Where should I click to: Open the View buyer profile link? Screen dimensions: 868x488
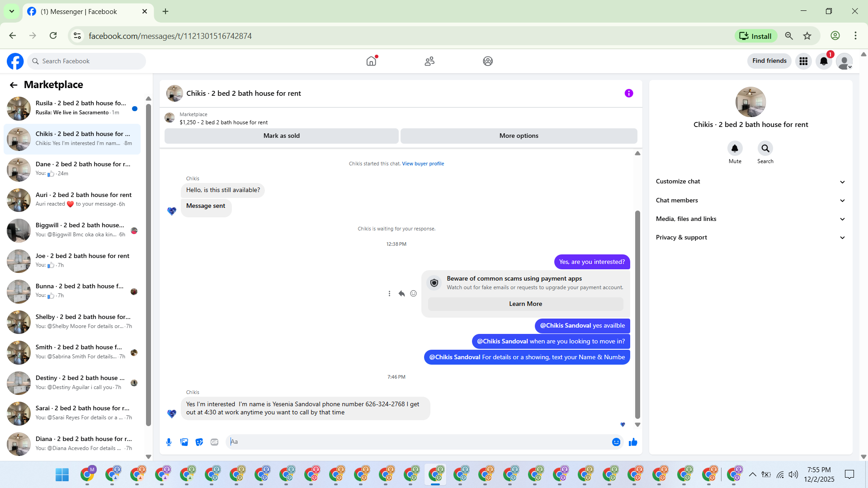pos(423,164)
